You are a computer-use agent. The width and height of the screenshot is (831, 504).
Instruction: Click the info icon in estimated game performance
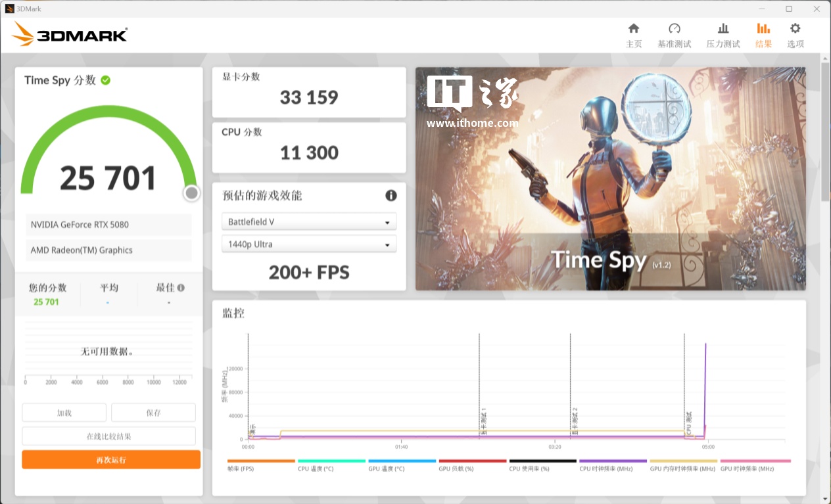[x=391, y=196]
